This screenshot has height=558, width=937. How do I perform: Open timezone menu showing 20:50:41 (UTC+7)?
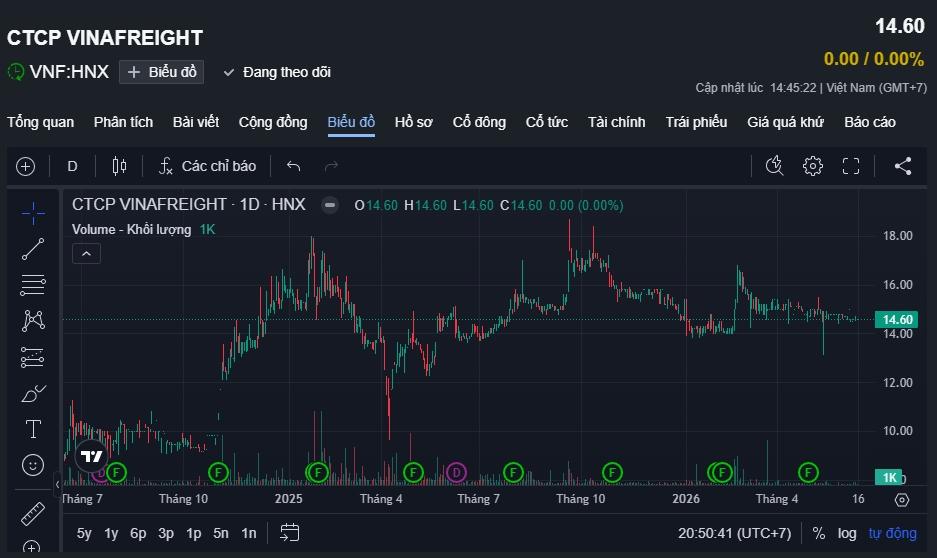[x=734, y=533]
